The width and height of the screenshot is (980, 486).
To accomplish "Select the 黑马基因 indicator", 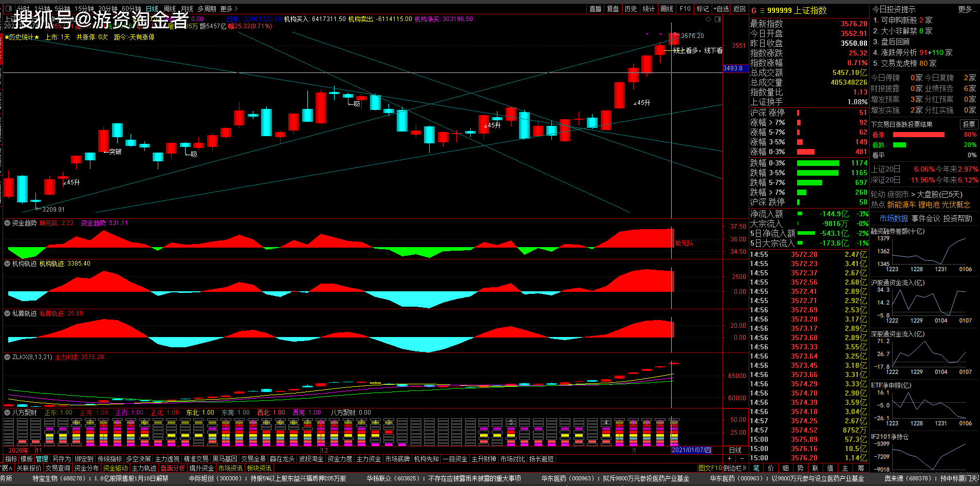I will tap(225, 459).
